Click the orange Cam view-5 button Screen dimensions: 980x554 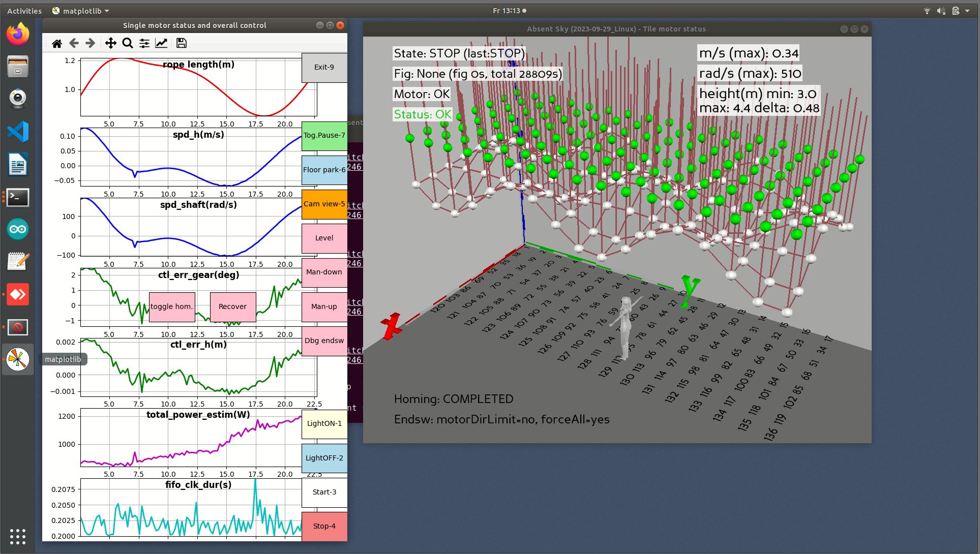click(324, 204)
